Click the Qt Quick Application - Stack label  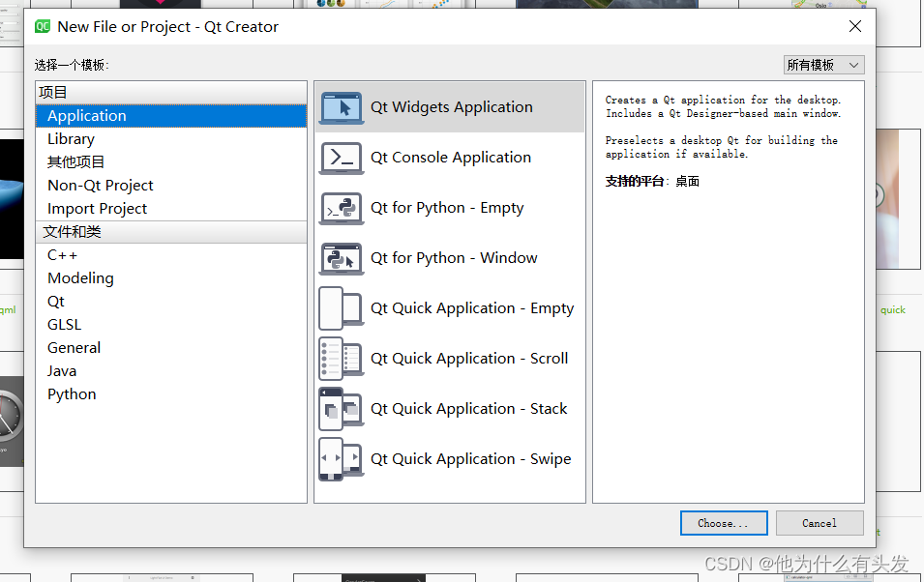[468, 409]
